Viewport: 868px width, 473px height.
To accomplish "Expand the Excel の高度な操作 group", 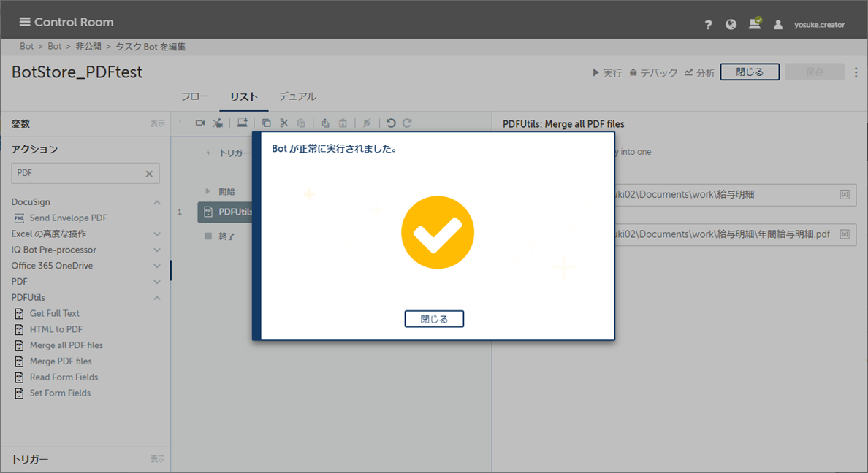I will coord(157,234).
